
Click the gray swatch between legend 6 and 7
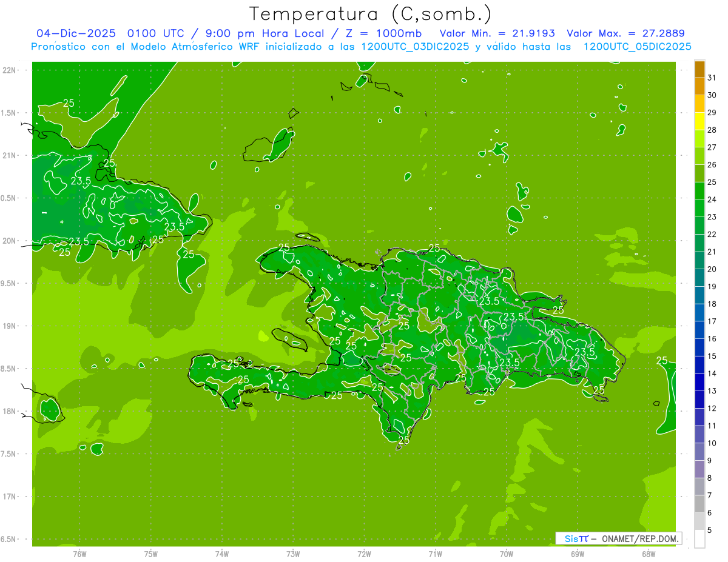coord(699,504)
